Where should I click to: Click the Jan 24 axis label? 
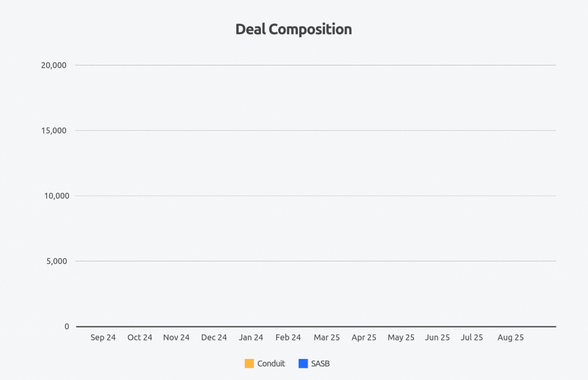[x=251, y=337]
